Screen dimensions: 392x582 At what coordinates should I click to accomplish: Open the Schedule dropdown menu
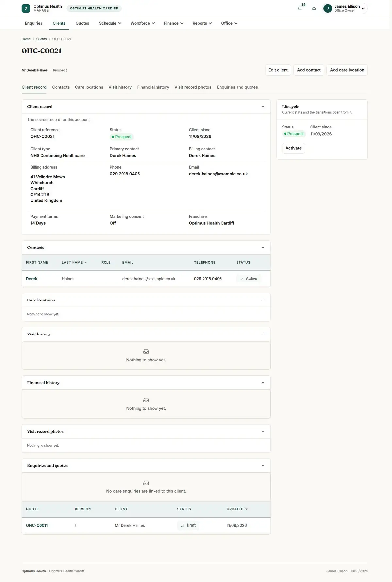point(110,23)
